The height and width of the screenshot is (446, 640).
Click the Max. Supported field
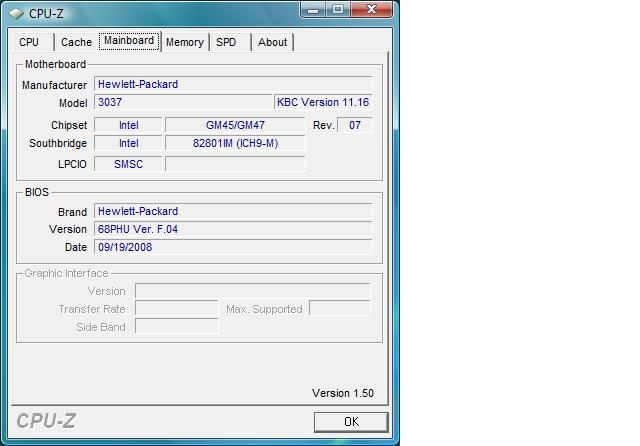click(x=340, y=308)
